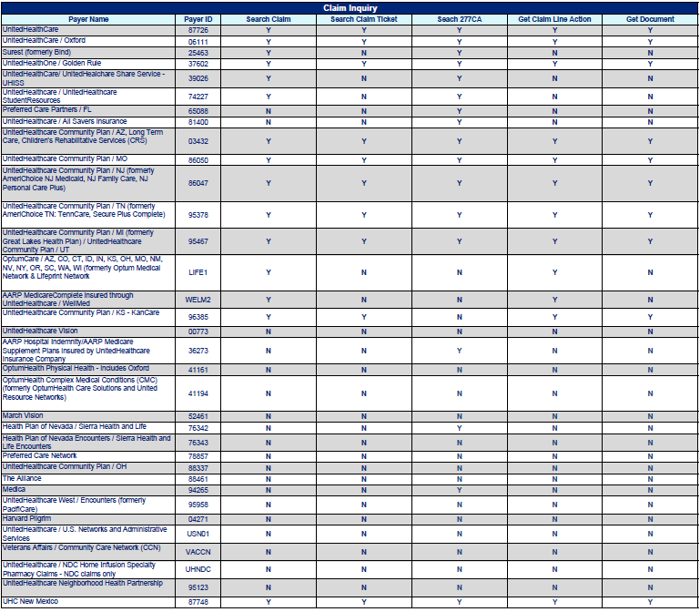Click payer ID 41161
The width and height of the screenshot is (700, 612).
[198, 370]
